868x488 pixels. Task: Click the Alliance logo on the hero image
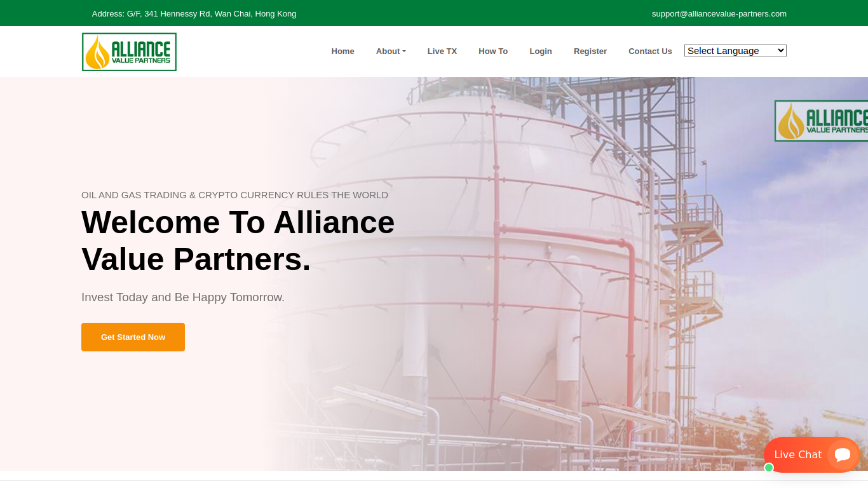(x=821, y=121)
